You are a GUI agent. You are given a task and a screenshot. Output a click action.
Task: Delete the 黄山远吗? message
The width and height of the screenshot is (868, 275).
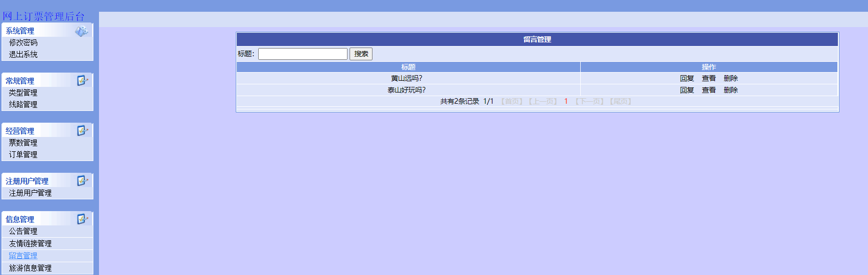(731, 78)
